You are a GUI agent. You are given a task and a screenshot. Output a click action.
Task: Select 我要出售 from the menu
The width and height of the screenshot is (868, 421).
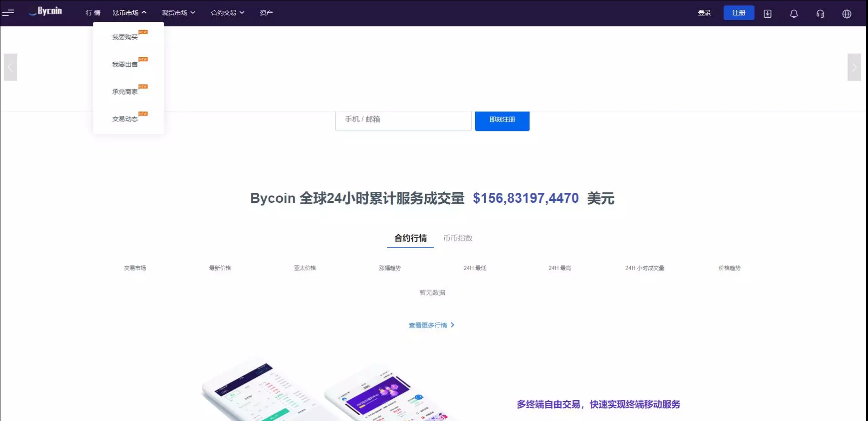(x=125, y=65)
